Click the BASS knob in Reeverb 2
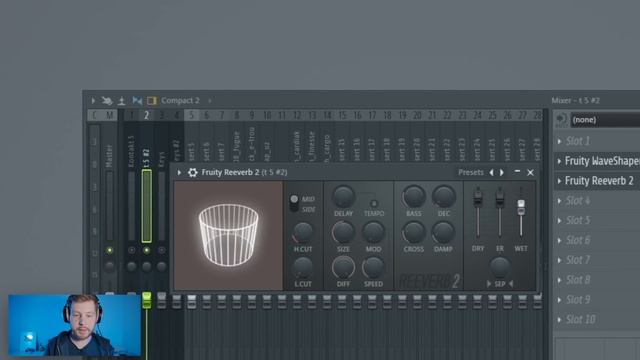The width and height of the screenshot is (640, 360). coord(413,197)
